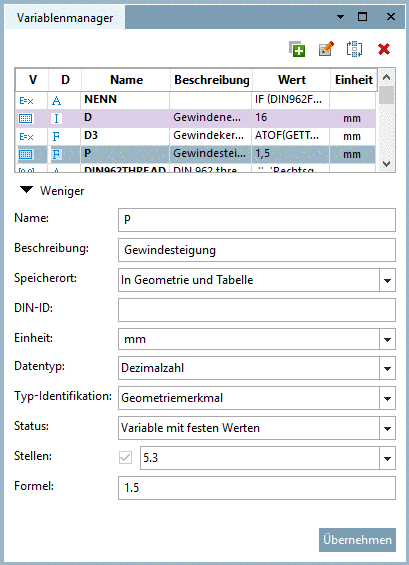Screen dimensions: 409x565
Task: Click the table icon in D row
Action: tap(25, 118)
